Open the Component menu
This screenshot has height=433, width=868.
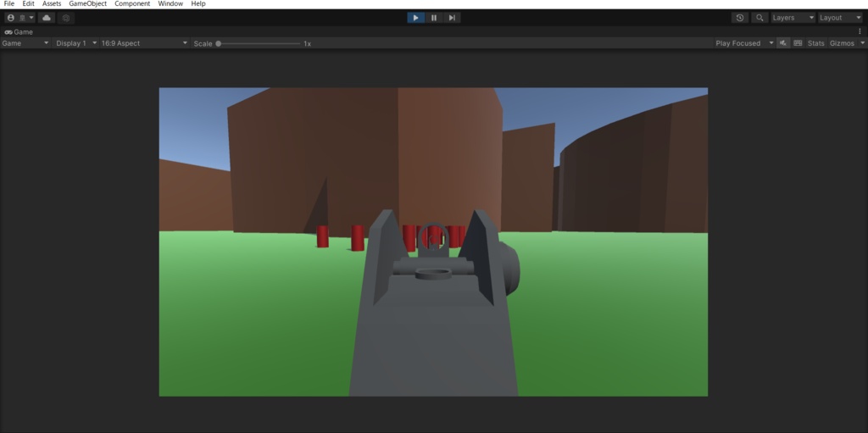click(x=132, y=4)
